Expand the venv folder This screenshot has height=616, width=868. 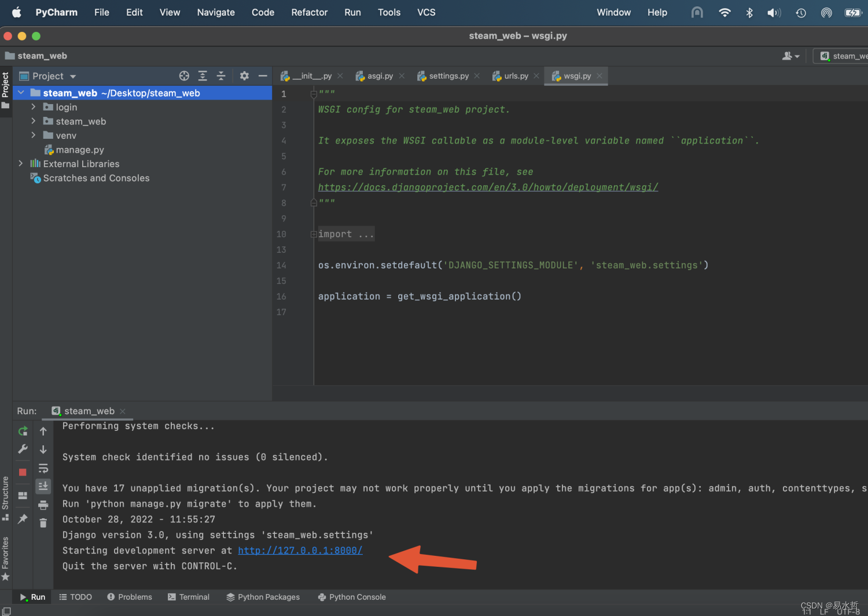(x=34, y=135)
